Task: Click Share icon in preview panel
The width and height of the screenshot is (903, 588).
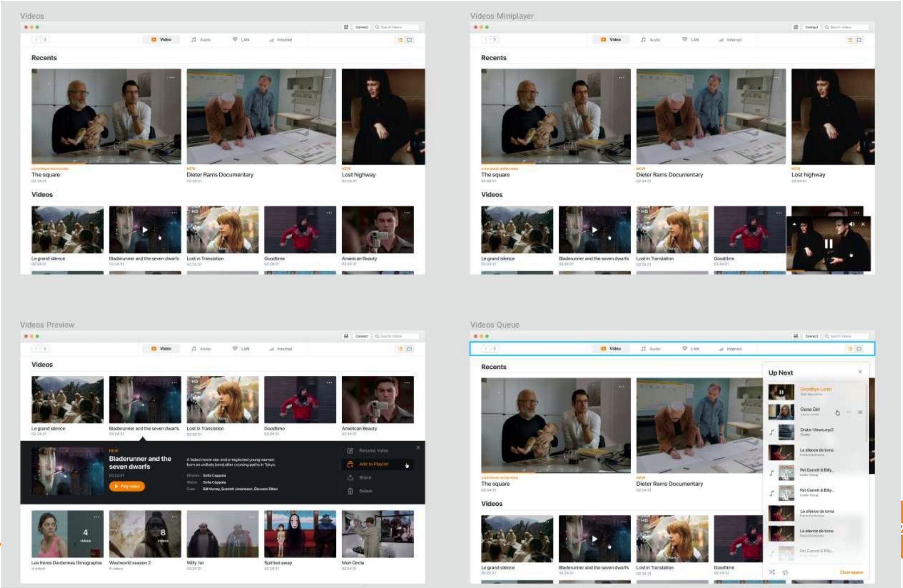Action: [350, 477]
